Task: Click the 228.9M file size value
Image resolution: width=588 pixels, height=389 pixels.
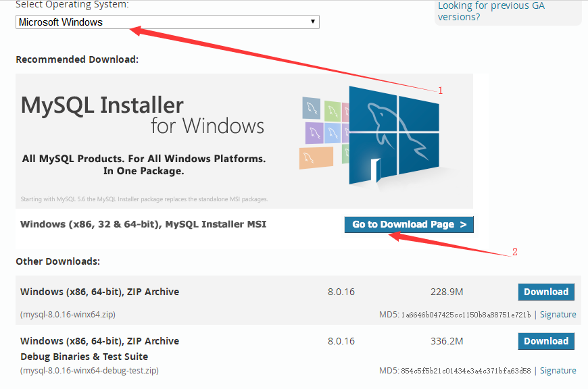Action: pos(447,292)
